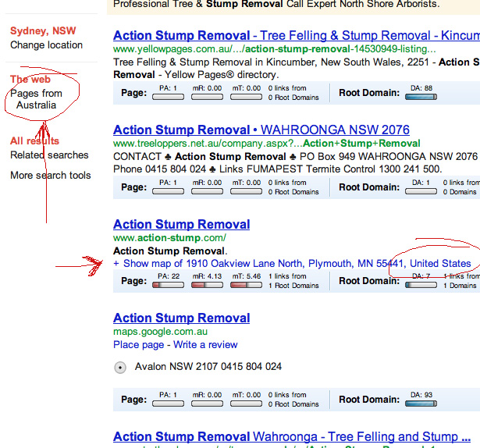Select Pages from Australia filter
This screenshot has width=480, height=448.
coord(36,99)
